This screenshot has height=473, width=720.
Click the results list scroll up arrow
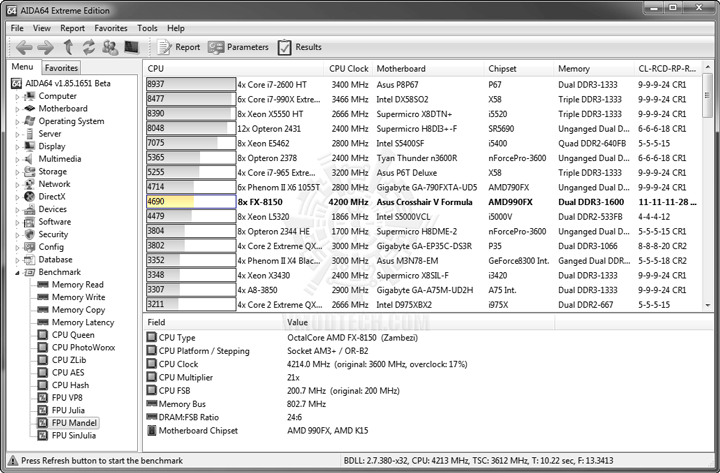pos(708,68)
